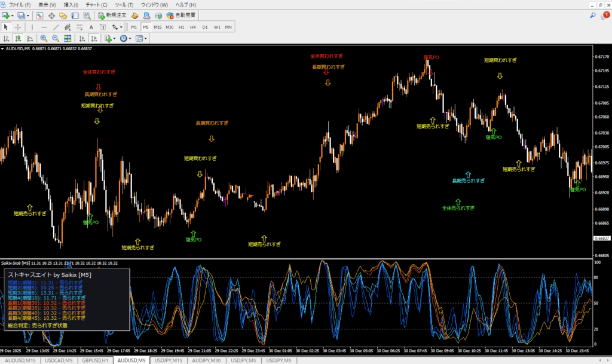Click the current price label on price axis
Screen dimensions: 612x364
601,238
